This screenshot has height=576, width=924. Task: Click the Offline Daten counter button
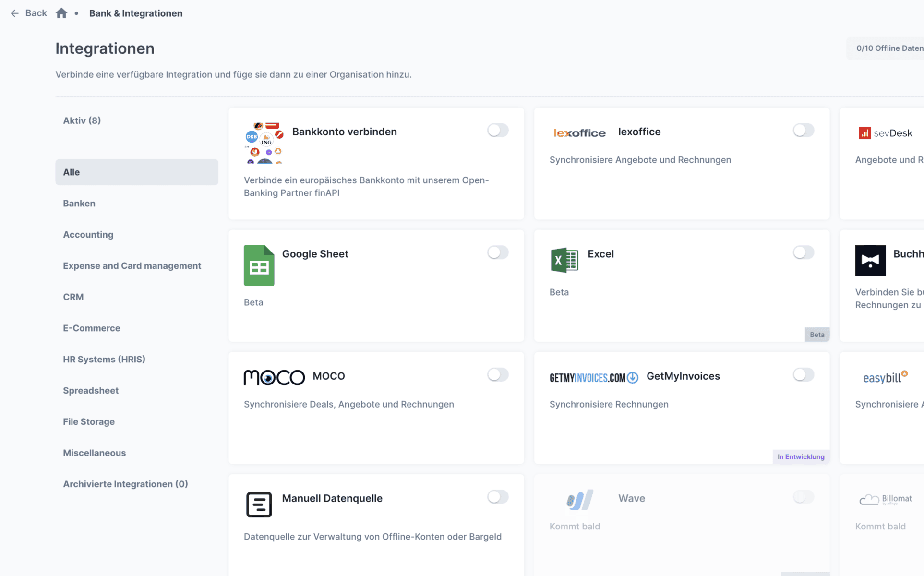[889, 48]
